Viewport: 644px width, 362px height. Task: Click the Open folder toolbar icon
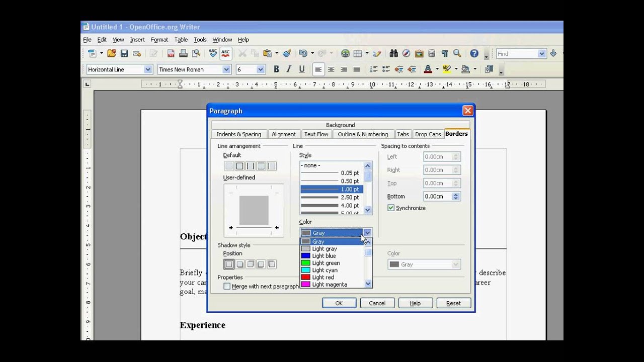click(x=112, y=53)
